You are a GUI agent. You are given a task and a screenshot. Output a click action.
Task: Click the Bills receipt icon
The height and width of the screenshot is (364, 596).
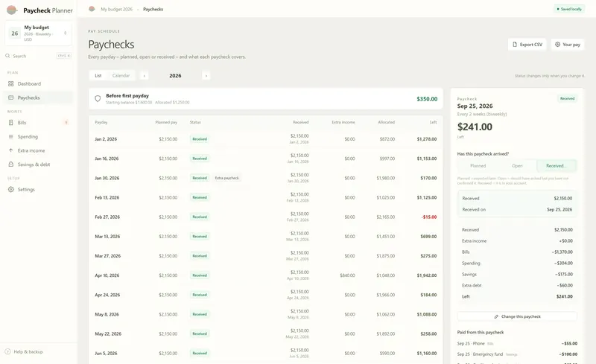(10, 123)
